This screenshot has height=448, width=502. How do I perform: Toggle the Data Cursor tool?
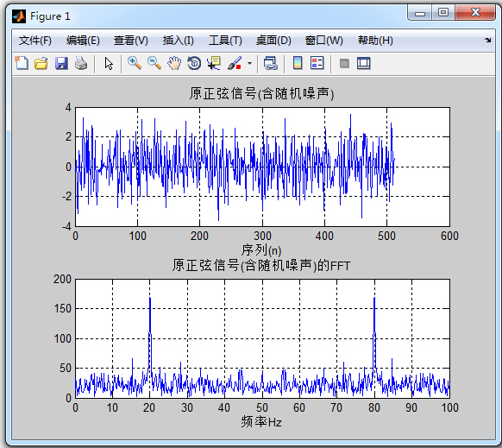(x=214, y=63)
